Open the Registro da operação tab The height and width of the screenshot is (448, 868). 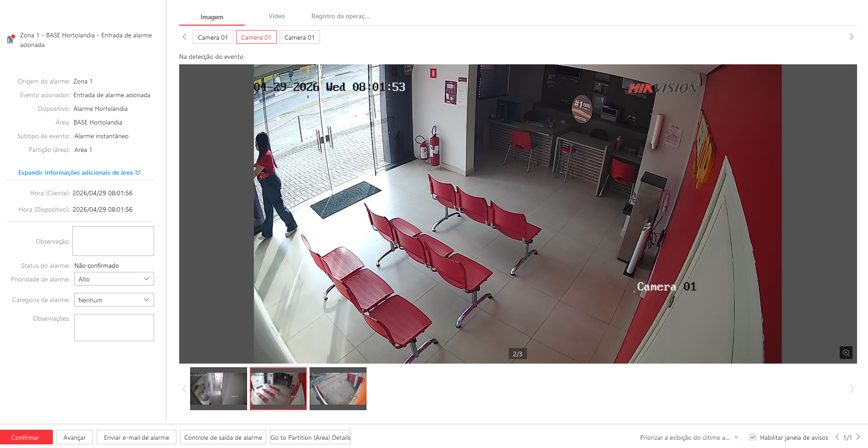(340, 16)
